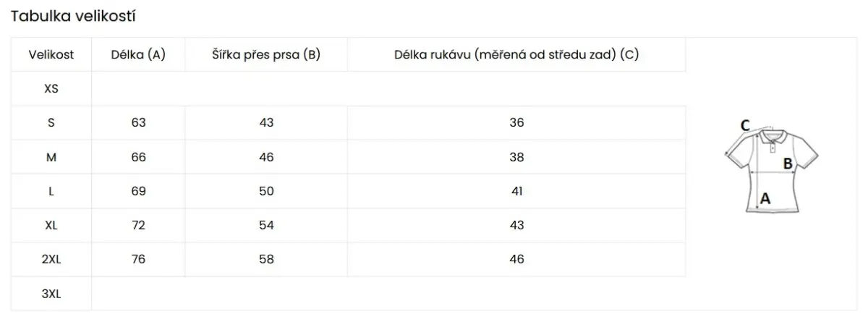This screenshot has width=868, height=322.
Task: Select length value 72 for size XL
Action: tap(139, 225)
